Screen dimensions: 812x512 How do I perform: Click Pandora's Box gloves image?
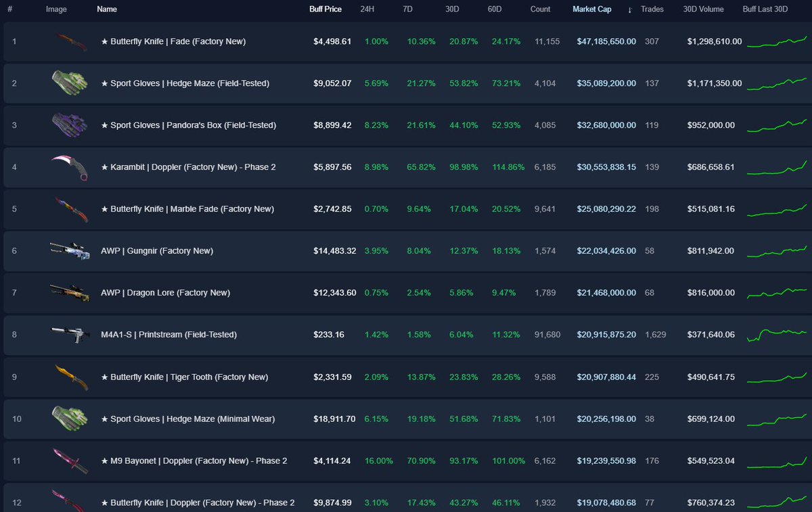(70, 125)
